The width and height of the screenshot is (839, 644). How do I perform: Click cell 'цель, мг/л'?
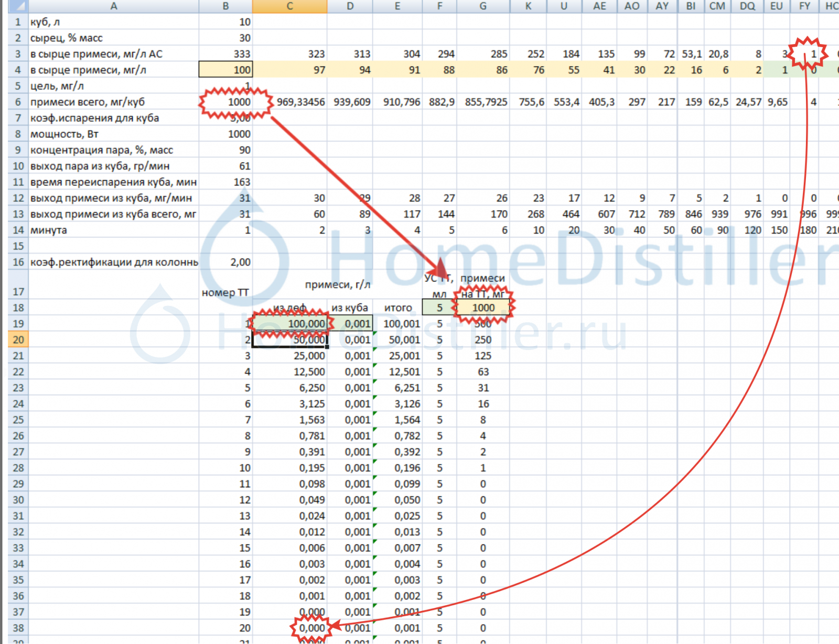click(114, 86)
